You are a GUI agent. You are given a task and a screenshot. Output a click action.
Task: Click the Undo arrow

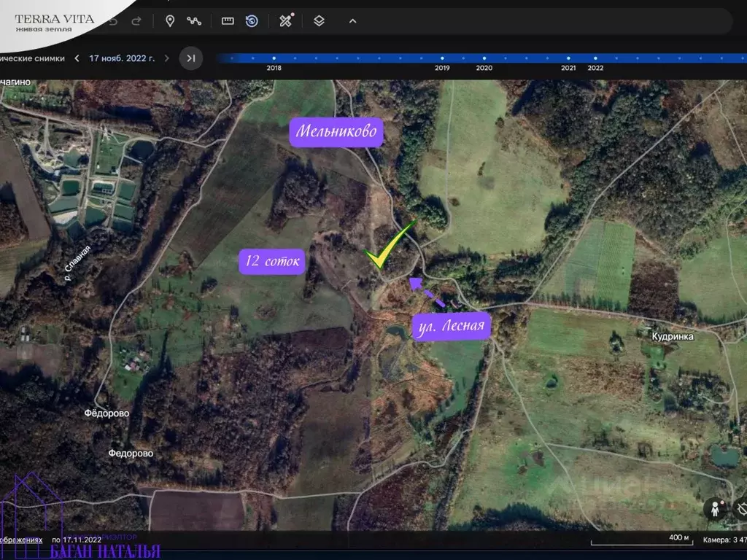pos(113,21)
